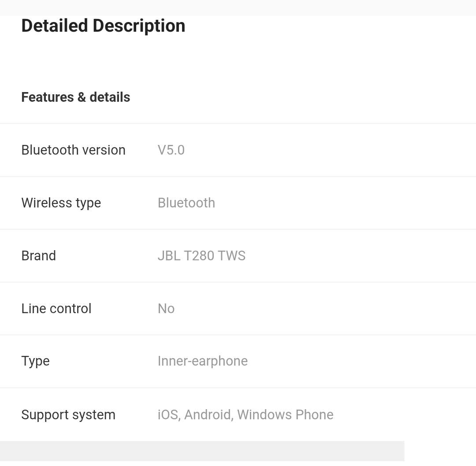The image size is (476, 466).
Task: Click the JBL brand name text
Action: (x=169, y=255)
